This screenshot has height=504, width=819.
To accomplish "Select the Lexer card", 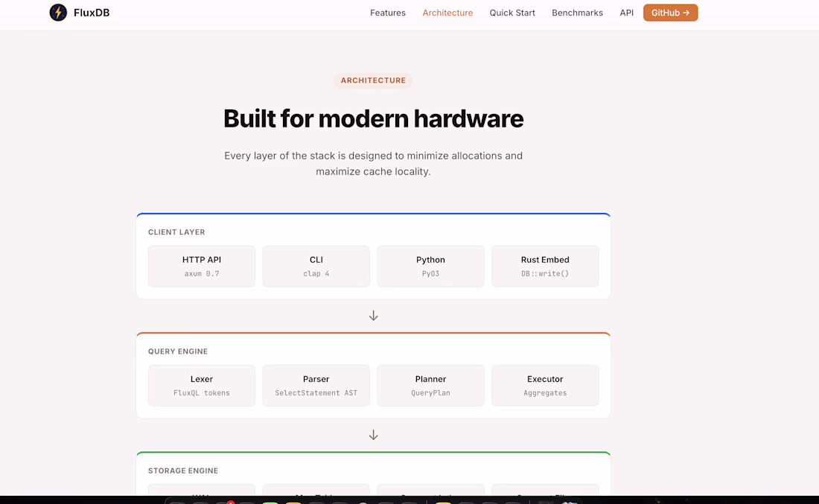I will click(202, 386).
